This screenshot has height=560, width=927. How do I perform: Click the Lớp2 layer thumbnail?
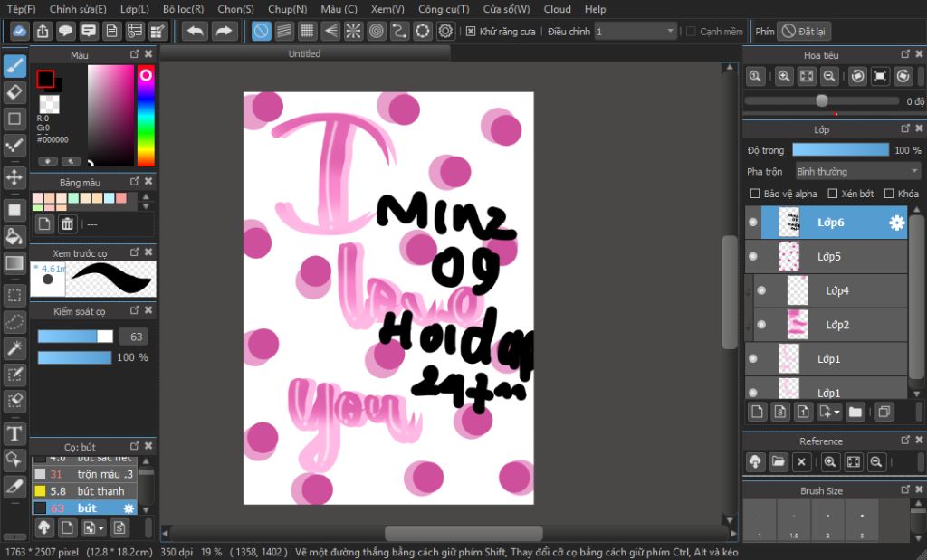(x=797, y=324)
